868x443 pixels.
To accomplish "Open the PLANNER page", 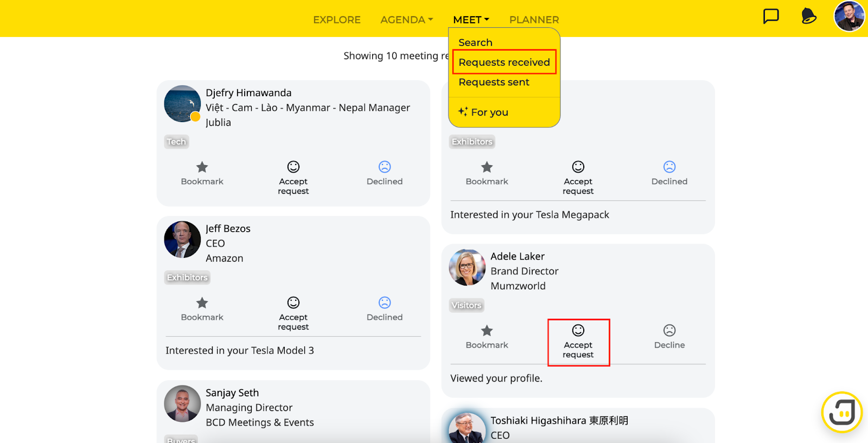I will 534,20.
